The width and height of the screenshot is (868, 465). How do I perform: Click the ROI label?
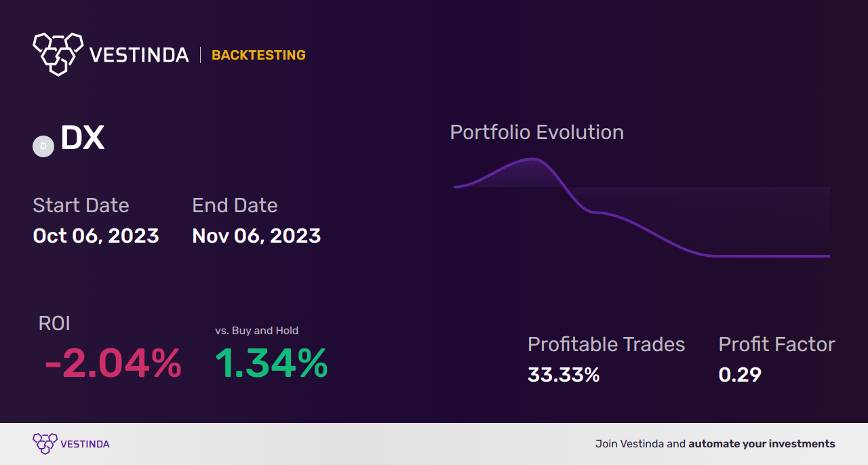54,323
